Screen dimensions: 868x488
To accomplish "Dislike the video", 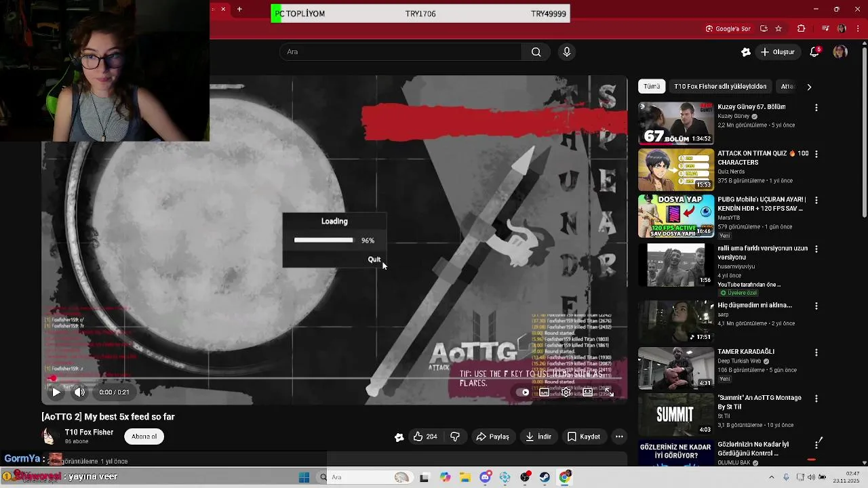I will (x=455, y=436).
